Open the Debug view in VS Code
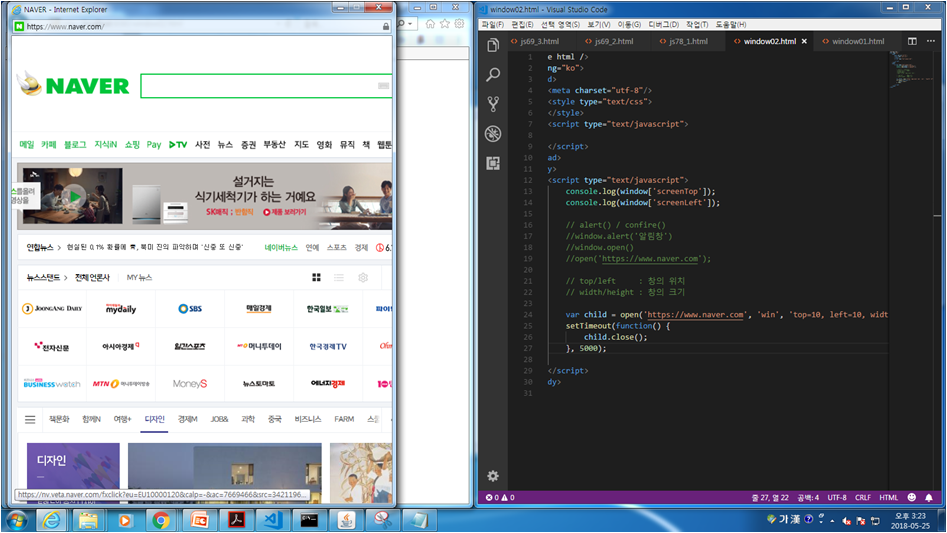Viewport: 947px width, 533px height. pyautogui.click(x=493, y=133)
